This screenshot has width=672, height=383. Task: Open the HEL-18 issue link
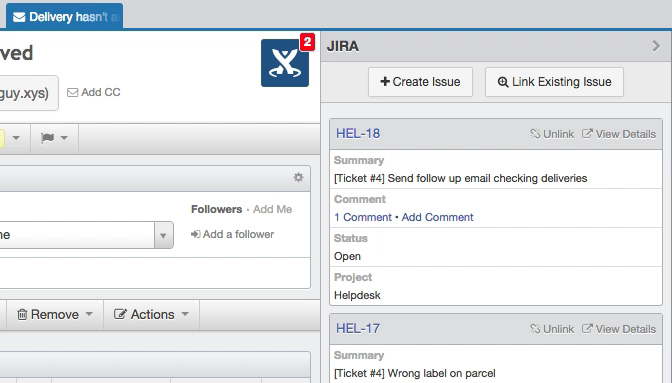coord(358,134)
